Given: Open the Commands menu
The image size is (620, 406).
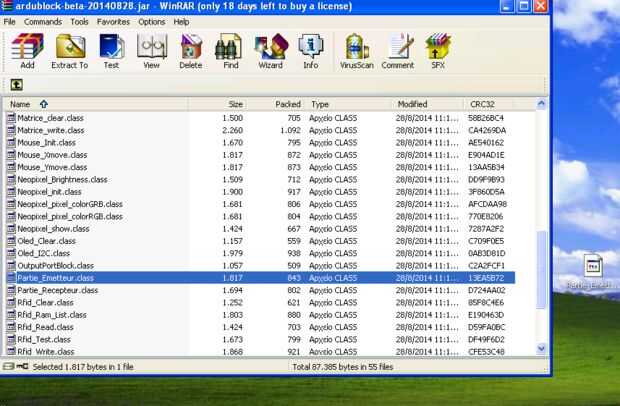Looking at the screenshot, I should 43,22.
